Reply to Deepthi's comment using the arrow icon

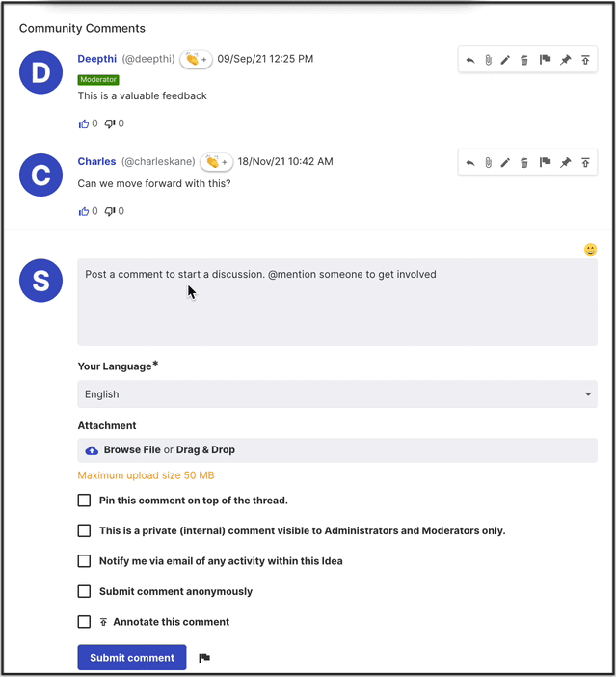tap(470, 60)
